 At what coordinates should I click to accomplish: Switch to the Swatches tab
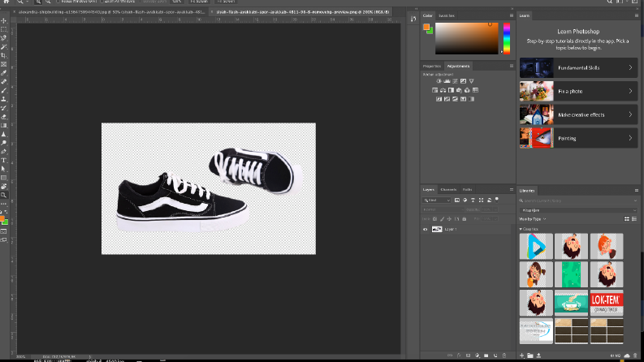click(x=447, y=15)
